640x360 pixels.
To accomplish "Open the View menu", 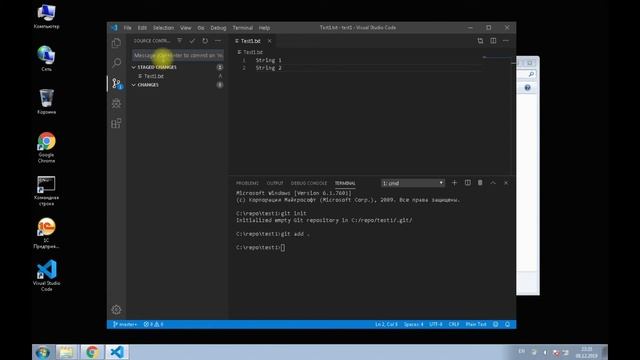I will point(186,28).
